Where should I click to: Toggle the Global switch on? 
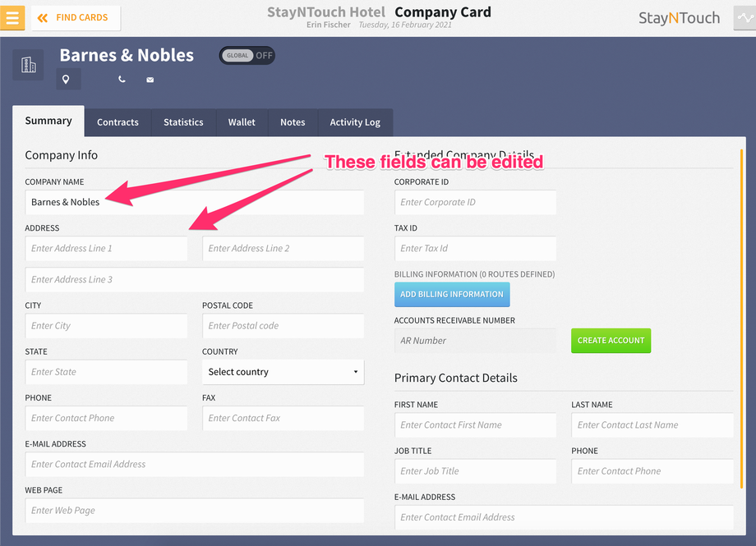click(x=247, y=55)
